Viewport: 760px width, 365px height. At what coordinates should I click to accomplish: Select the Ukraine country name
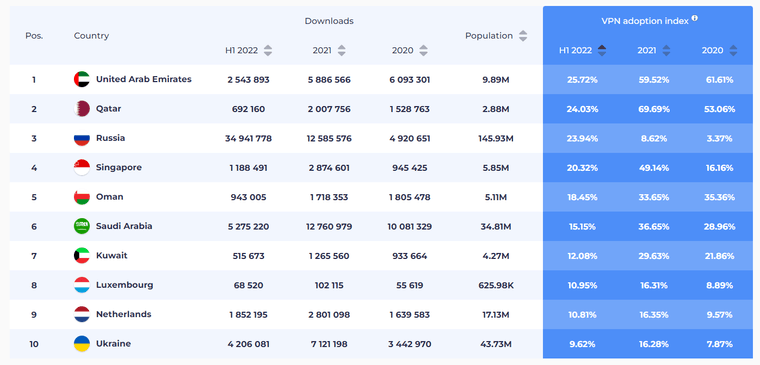coord(113,344)
